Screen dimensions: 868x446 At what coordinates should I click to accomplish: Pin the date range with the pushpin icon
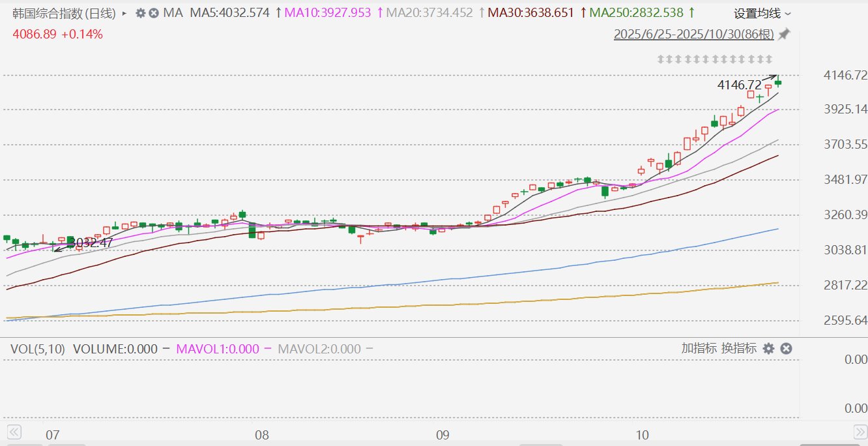tap(785, 34)
